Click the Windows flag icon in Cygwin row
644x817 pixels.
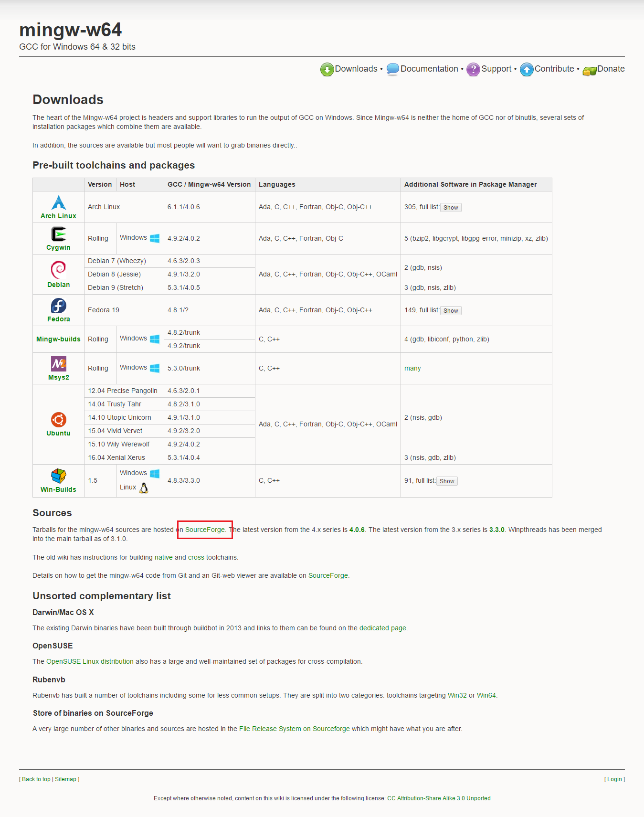pos(155,238)
